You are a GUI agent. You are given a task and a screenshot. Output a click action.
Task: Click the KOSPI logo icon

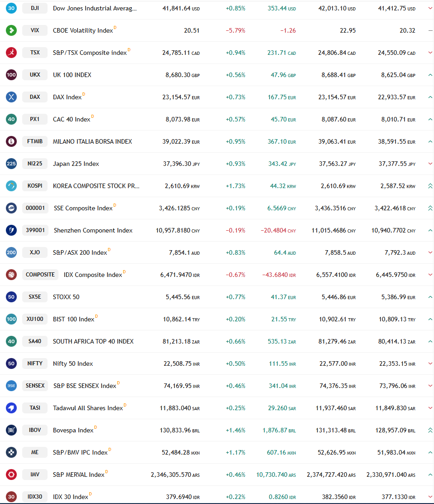[x=11, y=186]
